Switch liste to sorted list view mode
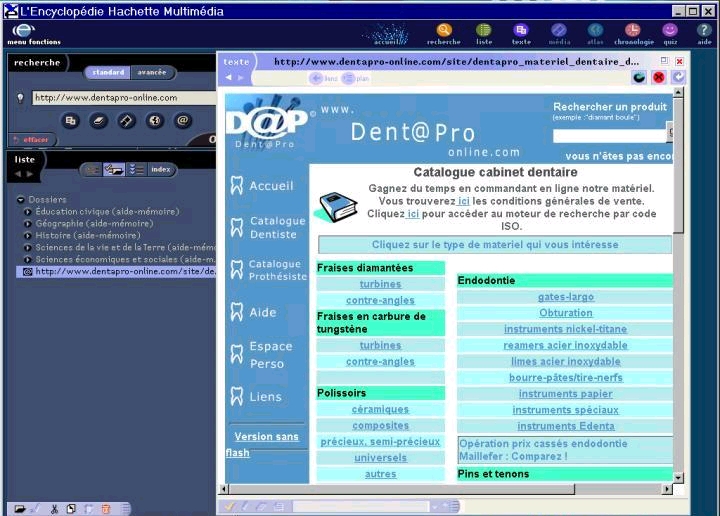The width and height of the screenshot is (720, 516). coord(136,170)
